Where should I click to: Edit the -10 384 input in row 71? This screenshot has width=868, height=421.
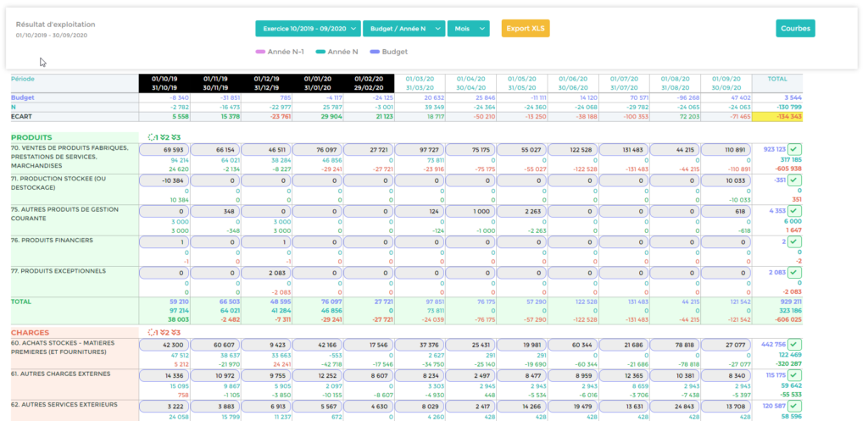[164, 181]
